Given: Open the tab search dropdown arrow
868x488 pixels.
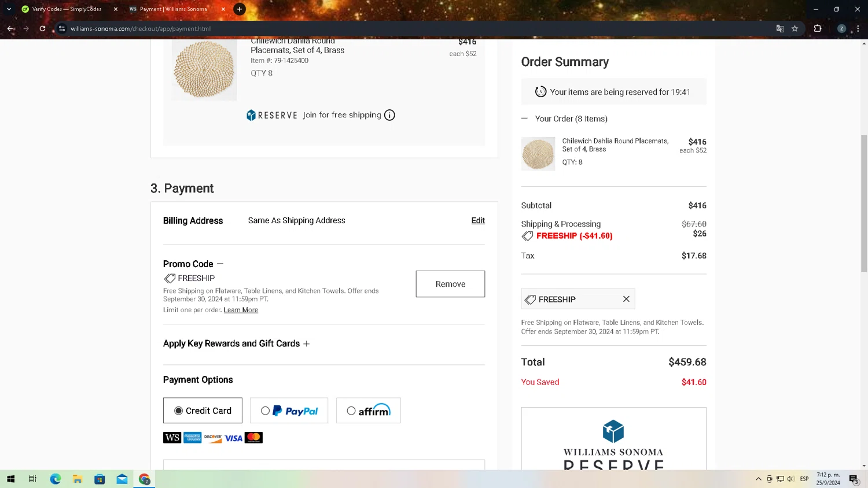Looking at the screenshot, I should (x=9, y=9).
